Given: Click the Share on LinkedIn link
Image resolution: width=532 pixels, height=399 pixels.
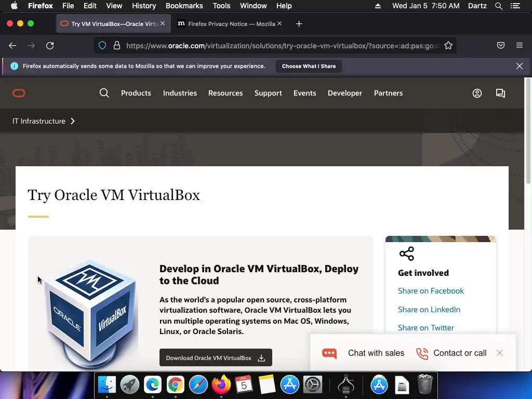Looking at the screenshot, I should click(x=429, y=310).
